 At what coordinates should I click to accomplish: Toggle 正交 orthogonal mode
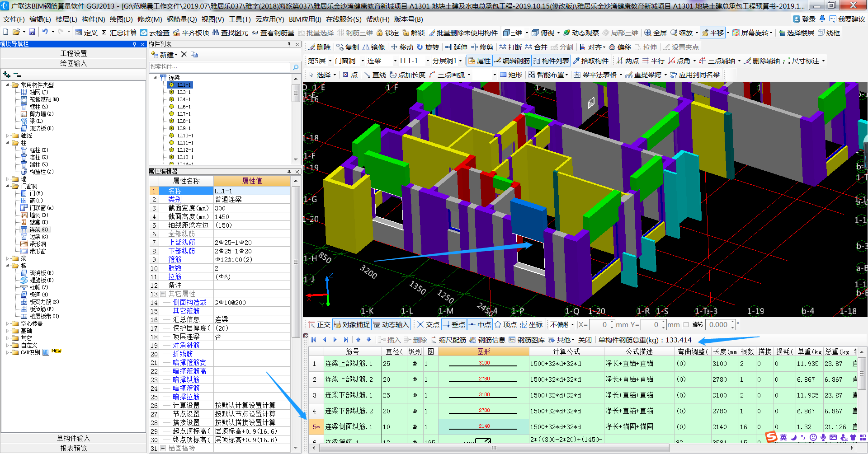pos(319,324)
